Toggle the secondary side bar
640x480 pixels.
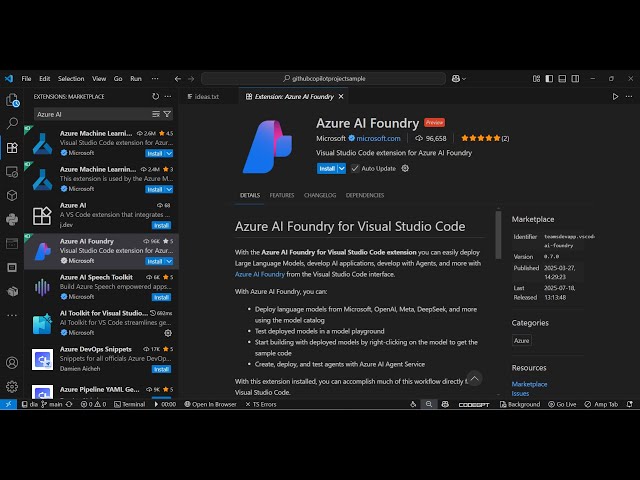click(x=575, y=78)
